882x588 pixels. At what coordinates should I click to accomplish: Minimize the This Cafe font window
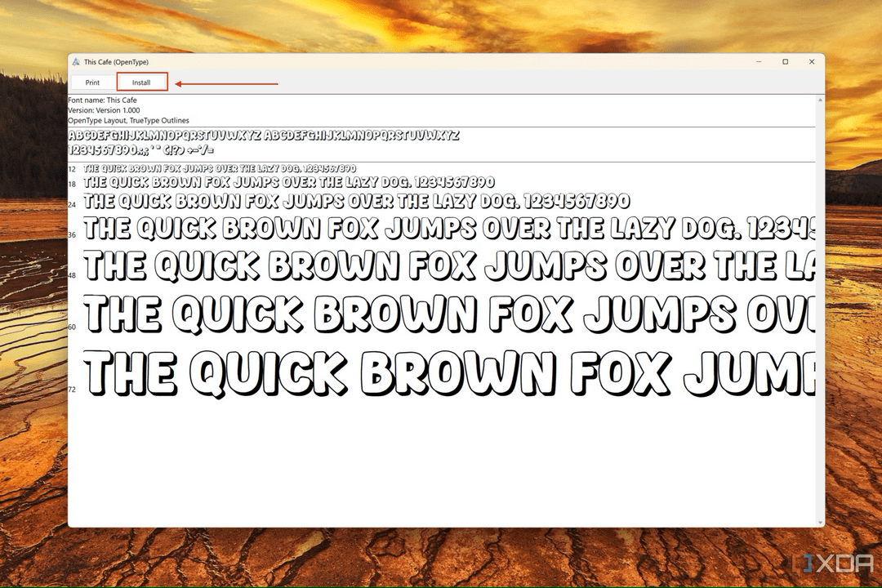(x=759, y=62)
